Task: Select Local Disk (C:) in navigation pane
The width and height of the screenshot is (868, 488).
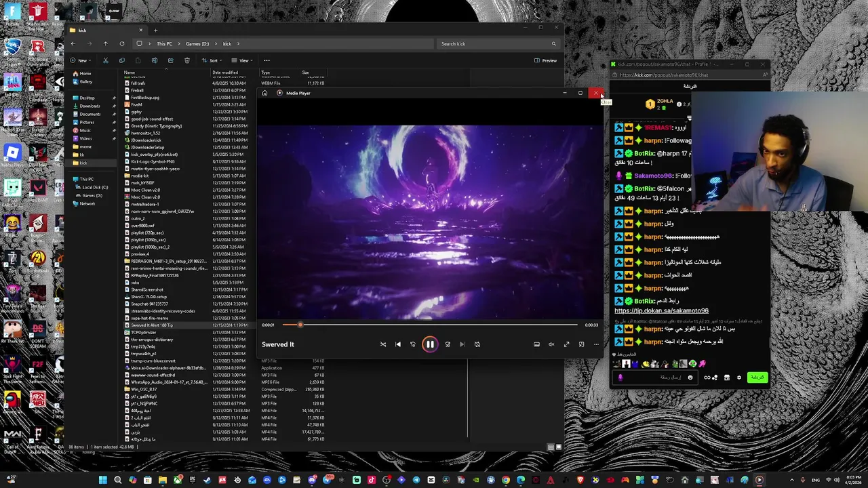Action: click(x=95, y=187)
